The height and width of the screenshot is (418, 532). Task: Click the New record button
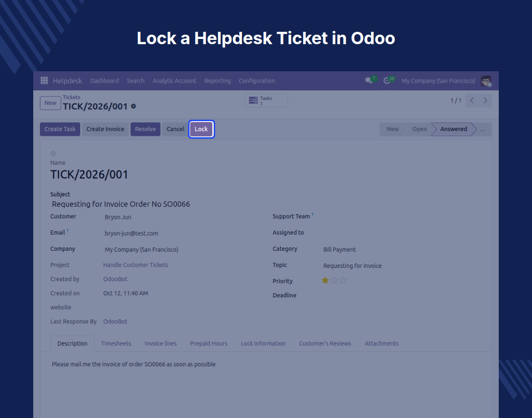click(50, 103)
